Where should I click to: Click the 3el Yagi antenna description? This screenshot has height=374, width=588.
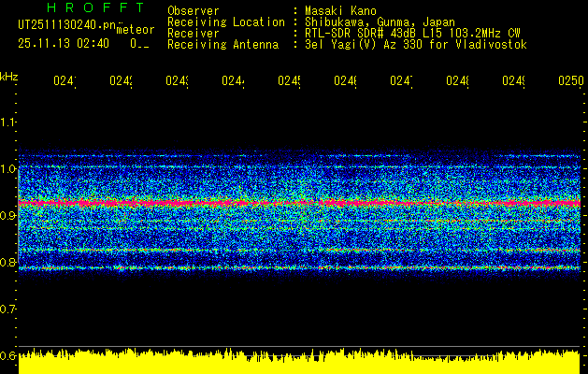(x=416, y=45)
